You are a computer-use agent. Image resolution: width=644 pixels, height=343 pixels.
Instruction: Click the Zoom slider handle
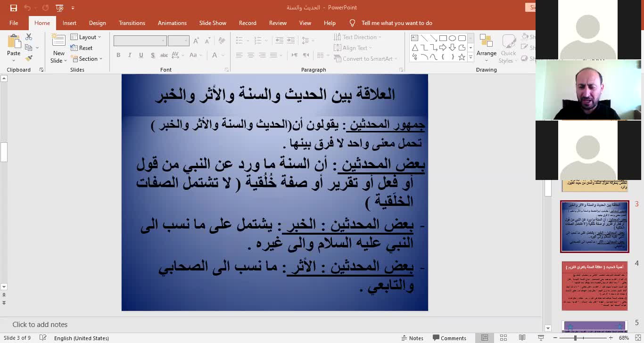coord(575,338)
